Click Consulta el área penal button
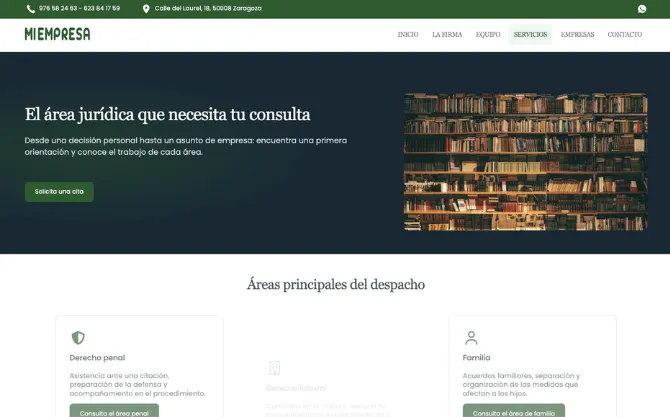670x417 pixels. point(114,411)
